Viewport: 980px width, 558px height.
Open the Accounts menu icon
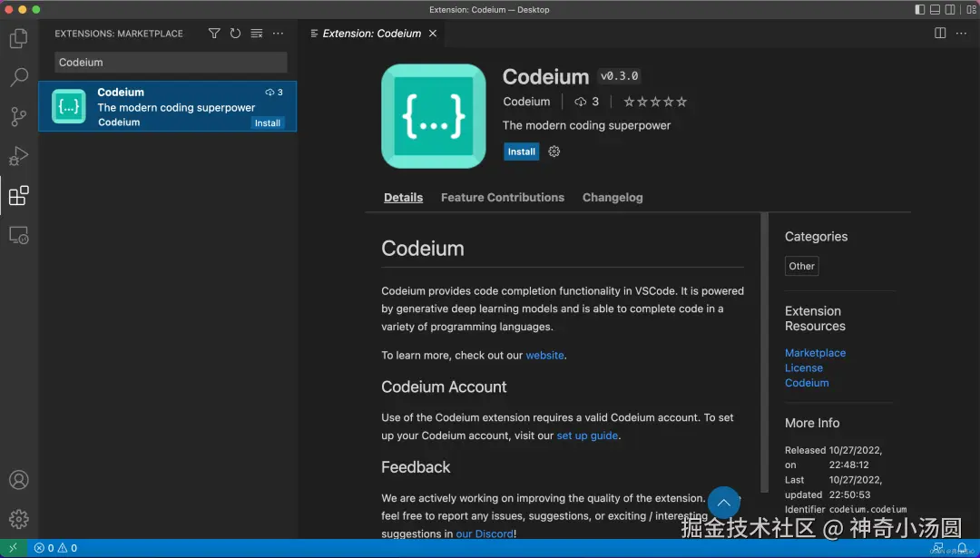click(x=19, y=480)
